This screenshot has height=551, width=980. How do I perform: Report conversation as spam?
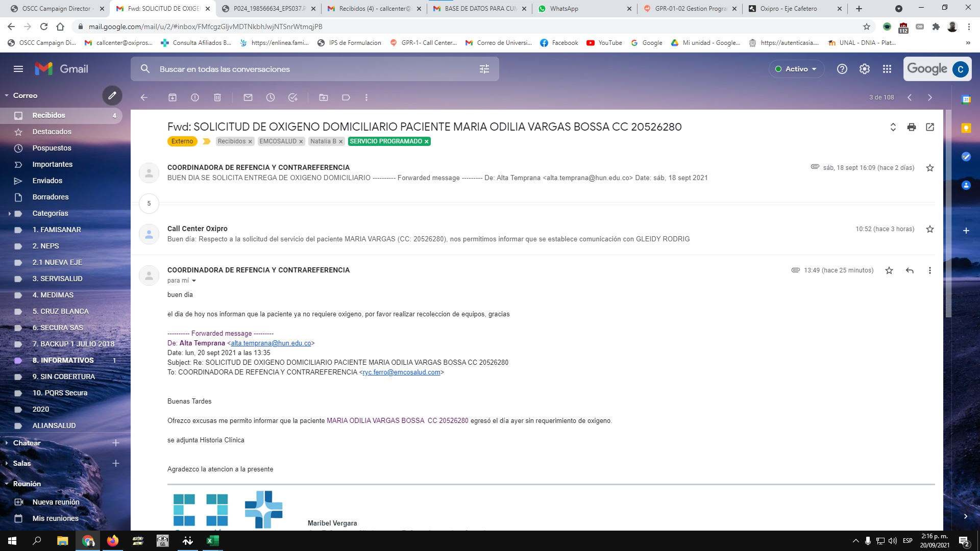195,97
